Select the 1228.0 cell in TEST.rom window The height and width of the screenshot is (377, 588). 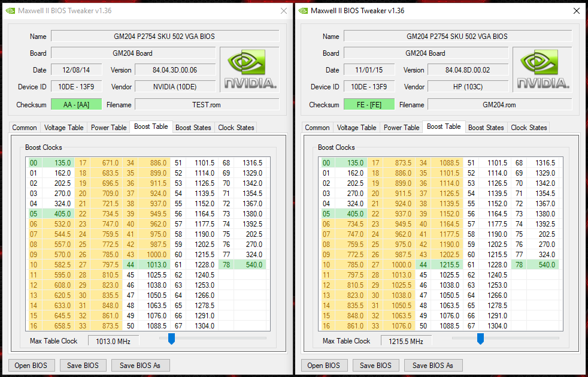[202, 265]
